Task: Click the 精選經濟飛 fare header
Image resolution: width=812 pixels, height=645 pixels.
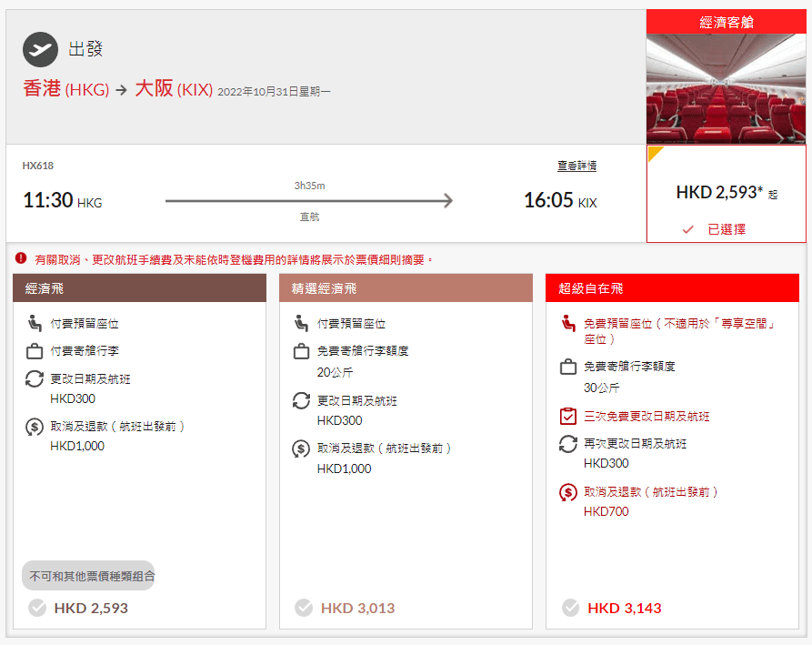Action: 406,288
